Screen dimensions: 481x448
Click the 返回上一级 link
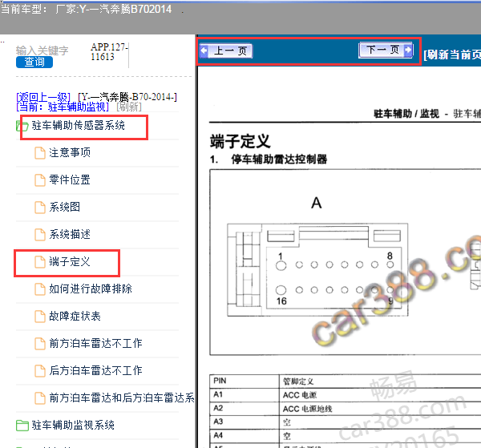43,97
